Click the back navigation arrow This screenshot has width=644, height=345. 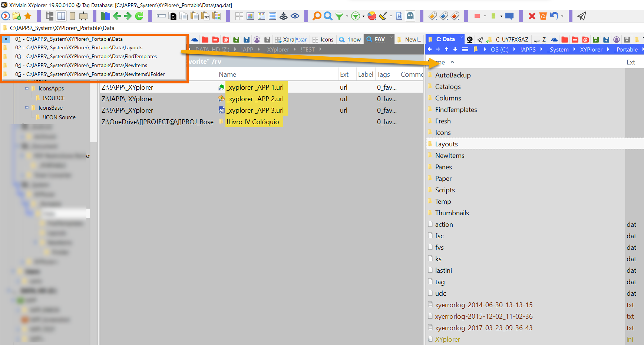point(117,16)
